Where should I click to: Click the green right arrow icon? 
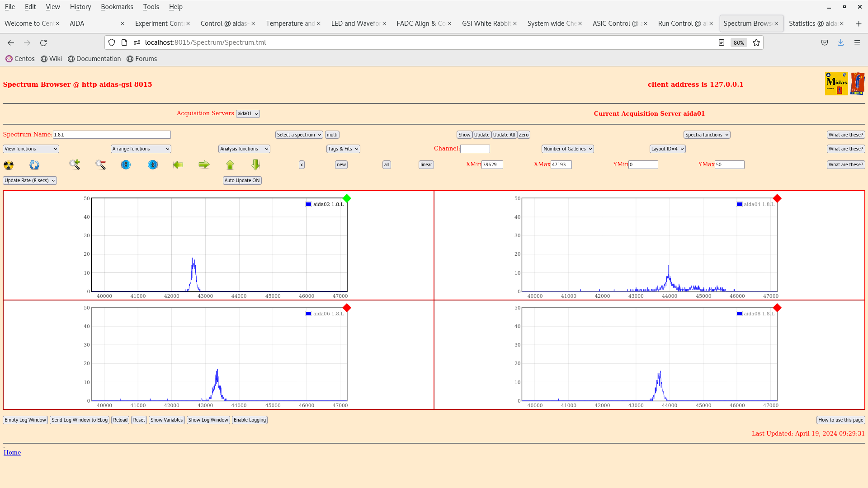point(204,165)
